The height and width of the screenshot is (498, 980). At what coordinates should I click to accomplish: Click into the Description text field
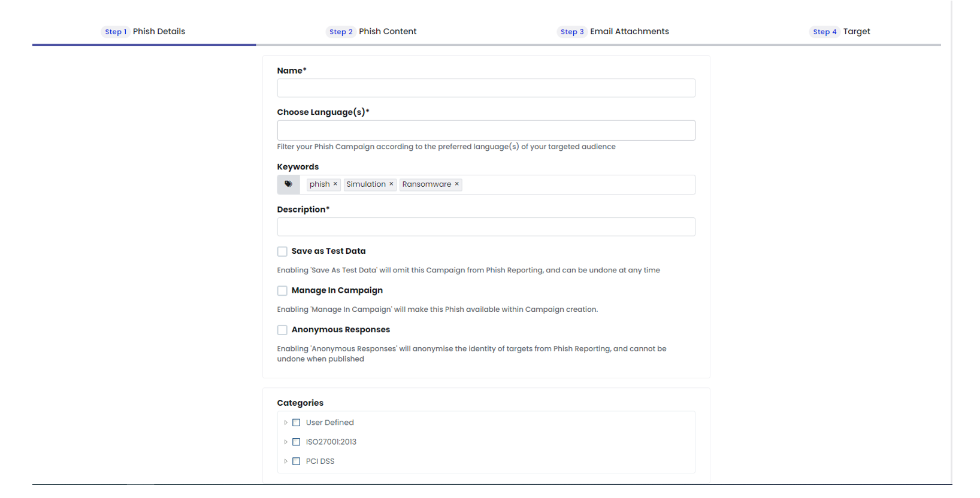pos(486,227)
